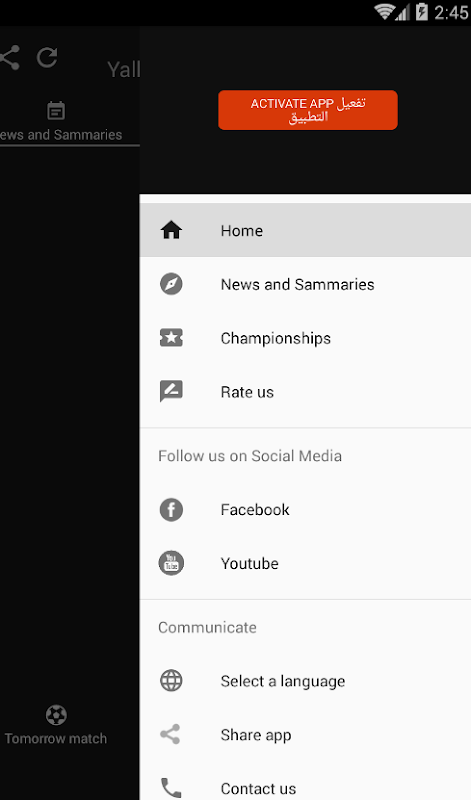
Task: Tap the Facebook label
Action: pyautogui.click(x=255, y=510)
